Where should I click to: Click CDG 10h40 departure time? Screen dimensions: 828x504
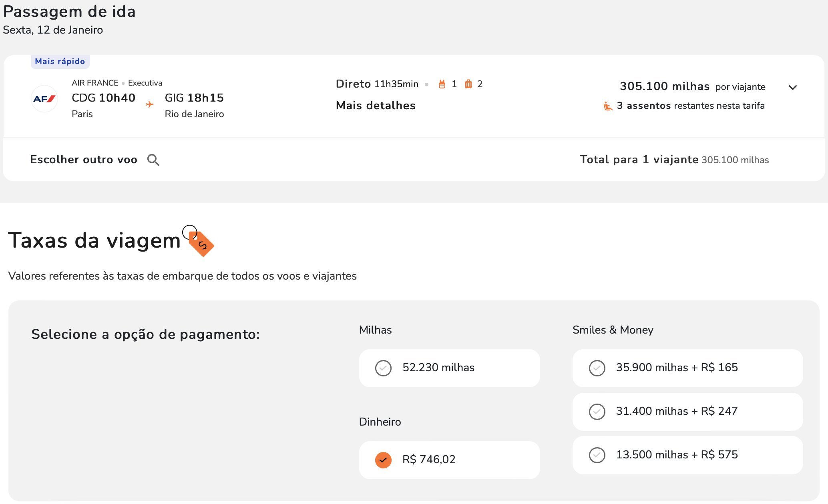[103, 98]
